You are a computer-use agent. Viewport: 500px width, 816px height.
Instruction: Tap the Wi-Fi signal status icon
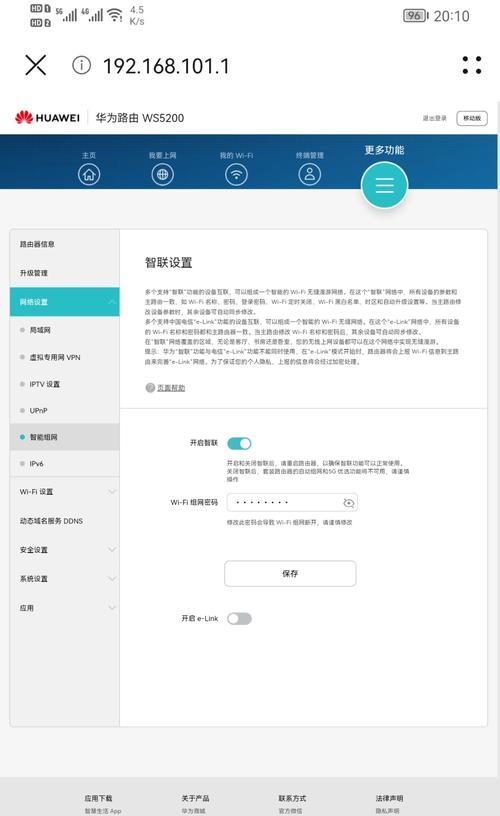tap(114, 15)
